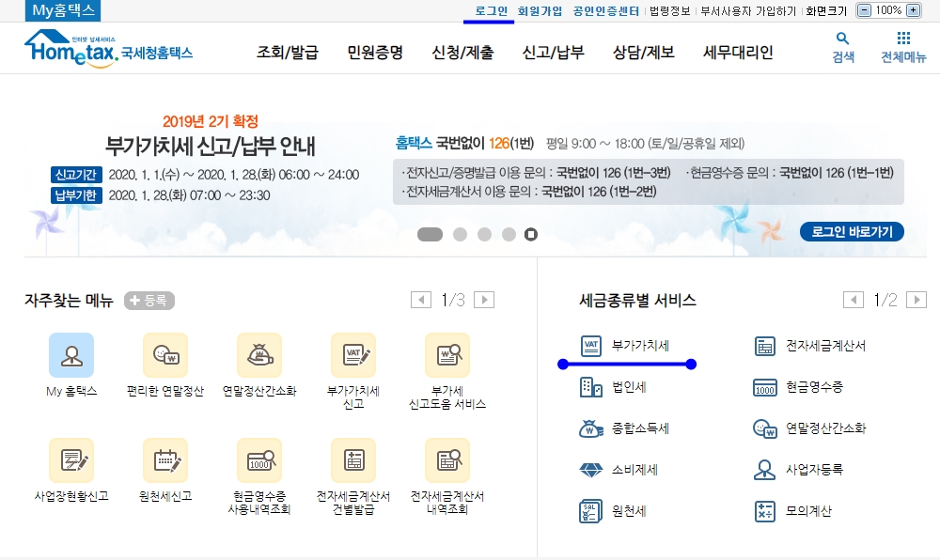Click the 로그인 link

click(x=491, y=10)
